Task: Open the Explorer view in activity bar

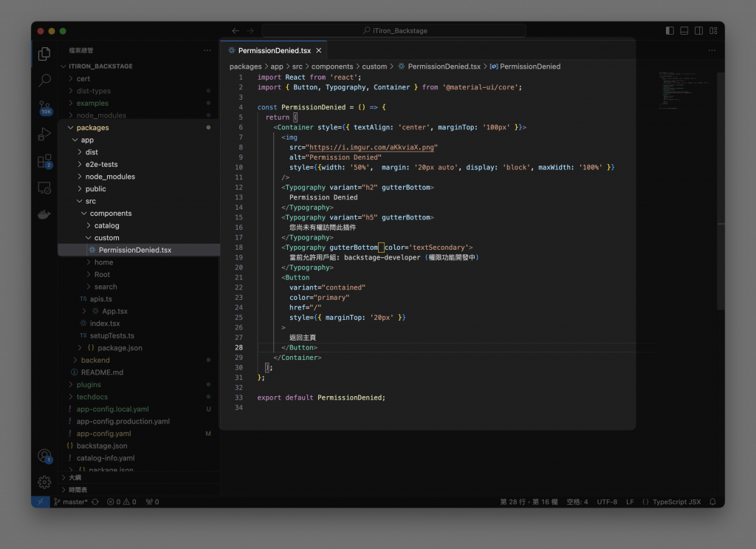Action: tap(44, 53)
